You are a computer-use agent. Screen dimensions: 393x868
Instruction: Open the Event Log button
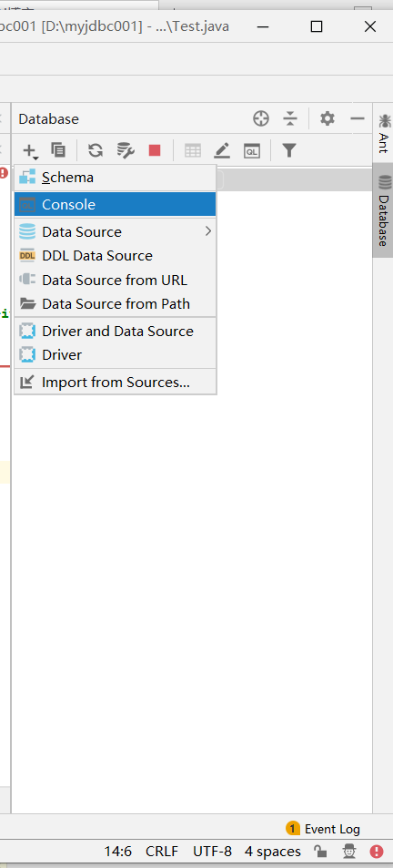click(323, 829)
